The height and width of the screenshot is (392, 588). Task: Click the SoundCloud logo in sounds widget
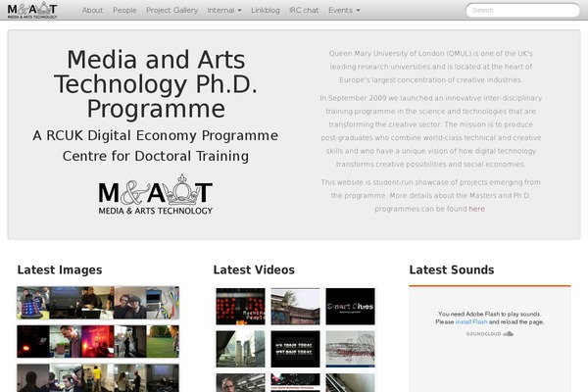point(490,334)
